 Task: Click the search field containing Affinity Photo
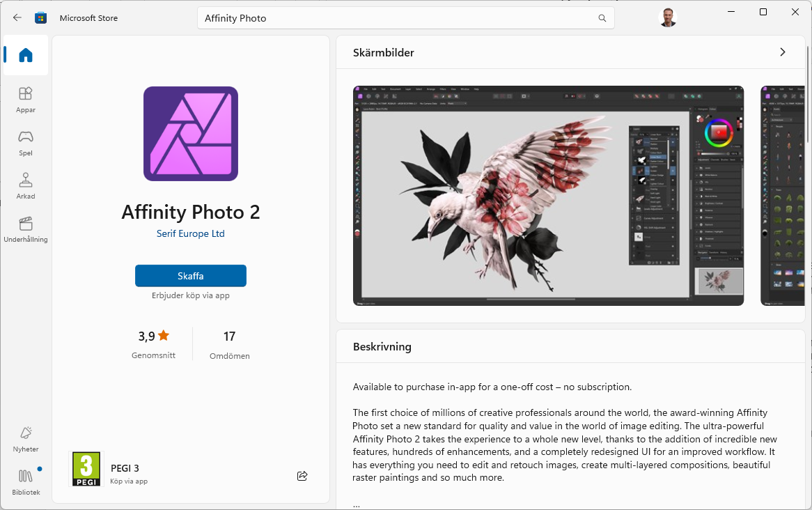[x=397, y=18]
